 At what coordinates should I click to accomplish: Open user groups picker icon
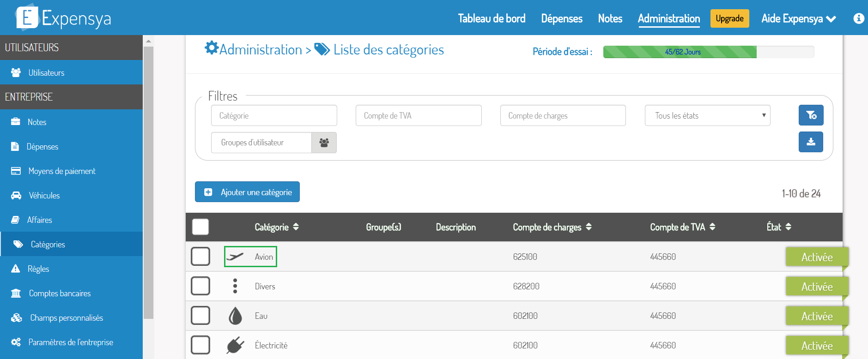(324, 143)
